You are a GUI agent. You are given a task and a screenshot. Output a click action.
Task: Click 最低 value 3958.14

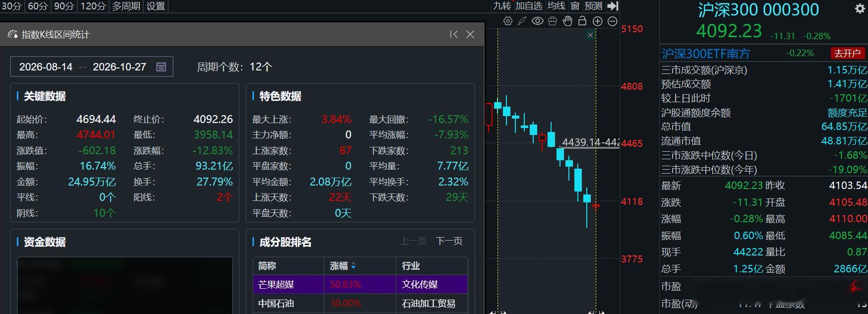pos(213,134)
